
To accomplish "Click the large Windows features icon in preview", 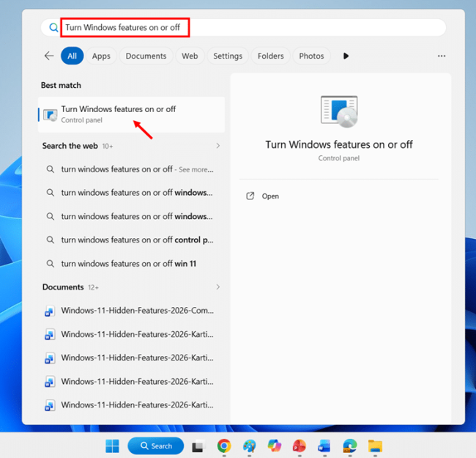I will click(339, 111).
